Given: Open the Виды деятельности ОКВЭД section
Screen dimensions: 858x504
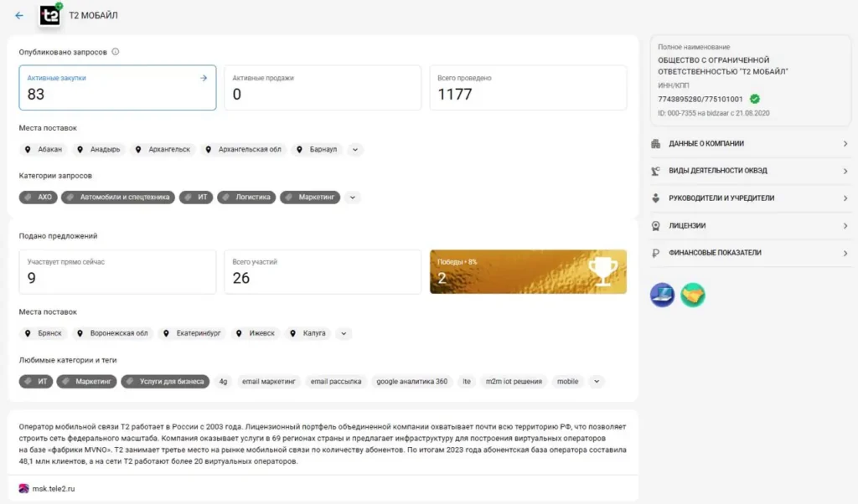Looking at the screenshot, I should click(x=750, y=171).
